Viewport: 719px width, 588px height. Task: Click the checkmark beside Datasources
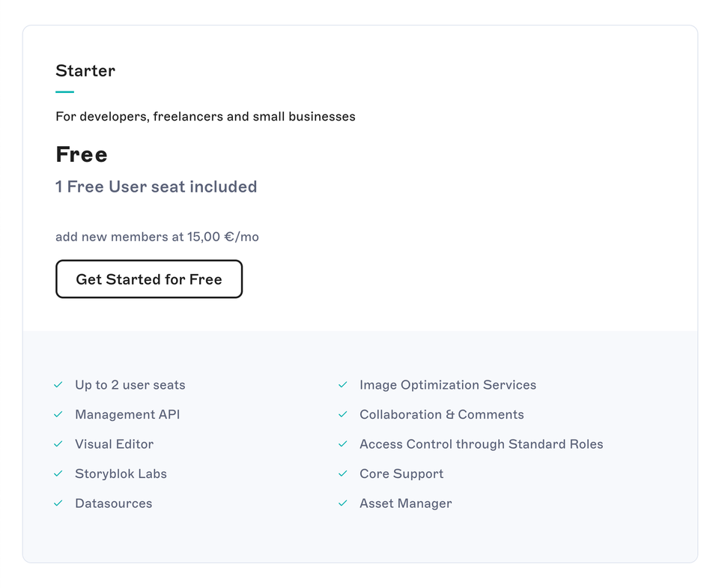(x=58, y=503)
